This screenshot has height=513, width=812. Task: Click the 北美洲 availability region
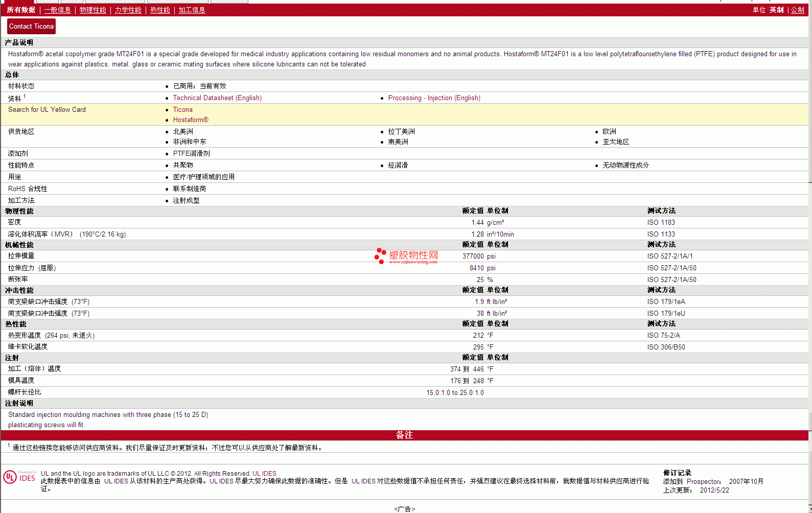click(x=183, y=132)
